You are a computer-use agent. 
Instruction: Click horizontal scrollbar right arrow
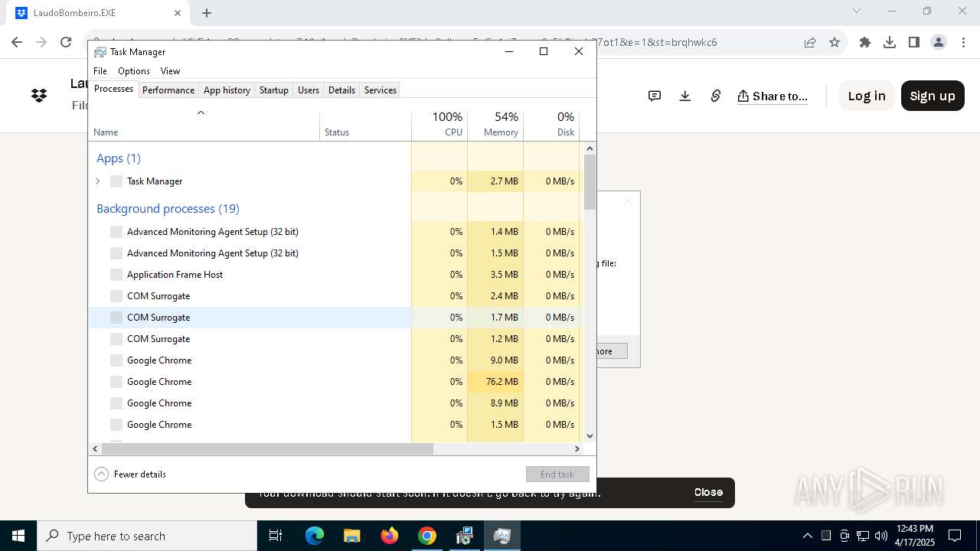point(578,448)
